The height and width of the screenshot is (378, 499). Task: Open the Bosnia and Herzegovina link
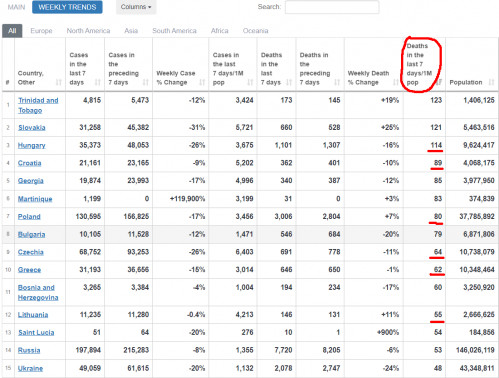pos(38,292)
